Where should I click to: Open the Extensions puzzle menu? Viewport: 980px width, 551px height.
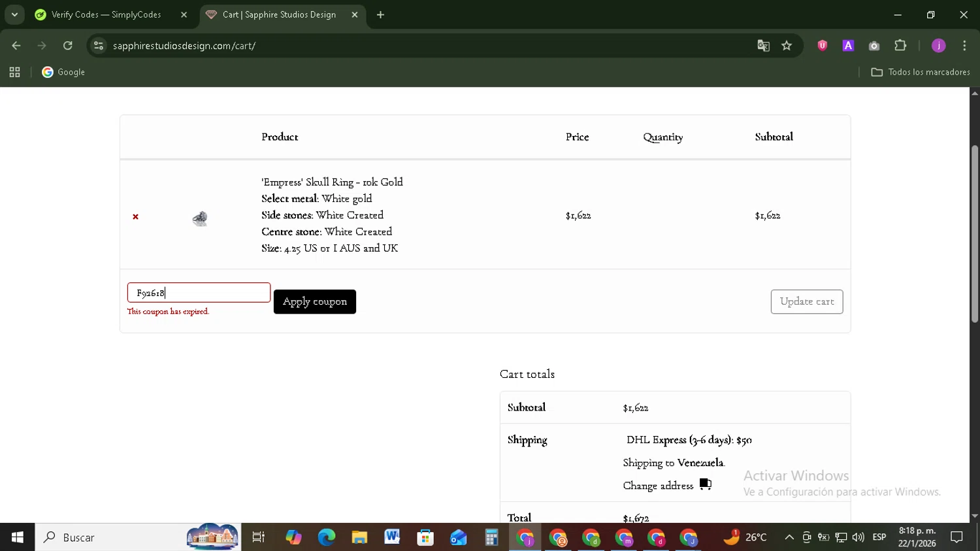click(900, 46)
